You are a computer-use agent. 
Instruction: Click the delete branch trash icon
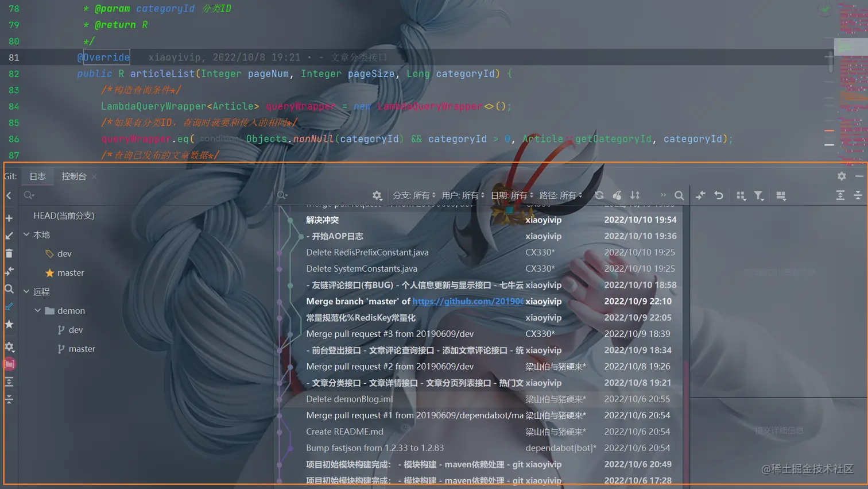click(9, 253)
